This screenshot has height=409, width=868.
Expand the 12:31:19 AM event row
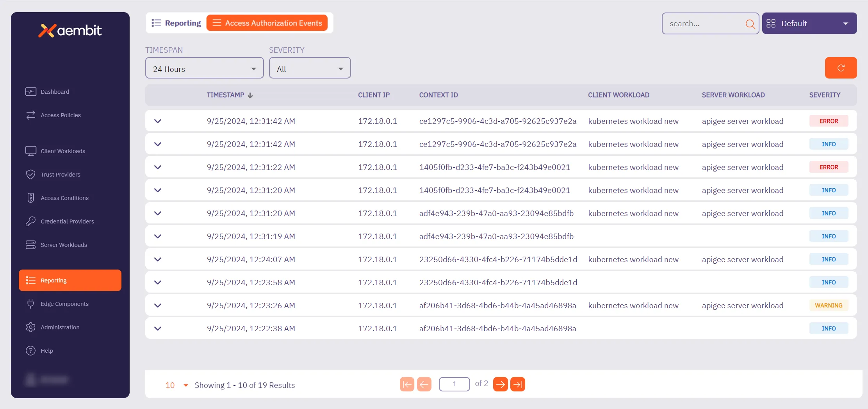point(158,236)
